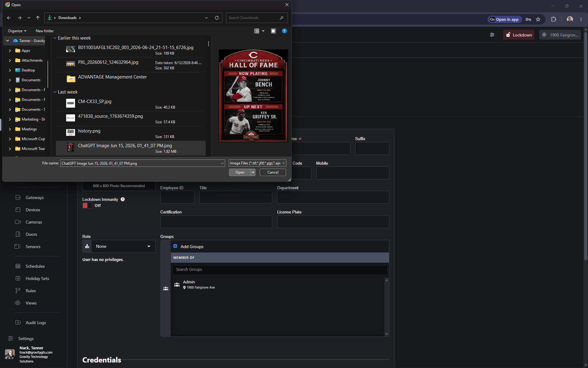588x368 pixels.
Task: Collapse the Earlier this week group
Action: coord(55,38)
